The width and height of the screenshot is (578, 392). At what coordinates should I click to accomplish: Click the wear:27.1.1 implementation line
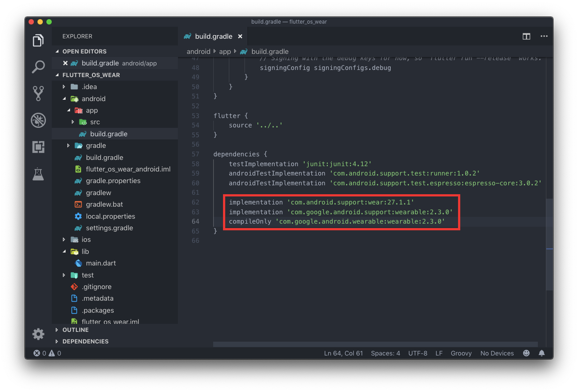pyautogui.click(x=322, y=202)
